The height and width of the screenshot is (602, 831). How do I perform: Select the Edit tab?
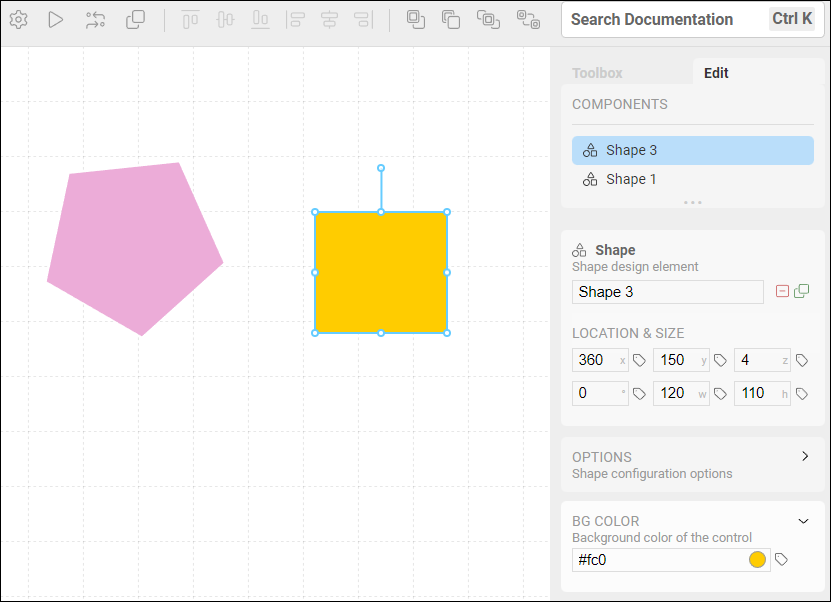click(x=716, y=73)
